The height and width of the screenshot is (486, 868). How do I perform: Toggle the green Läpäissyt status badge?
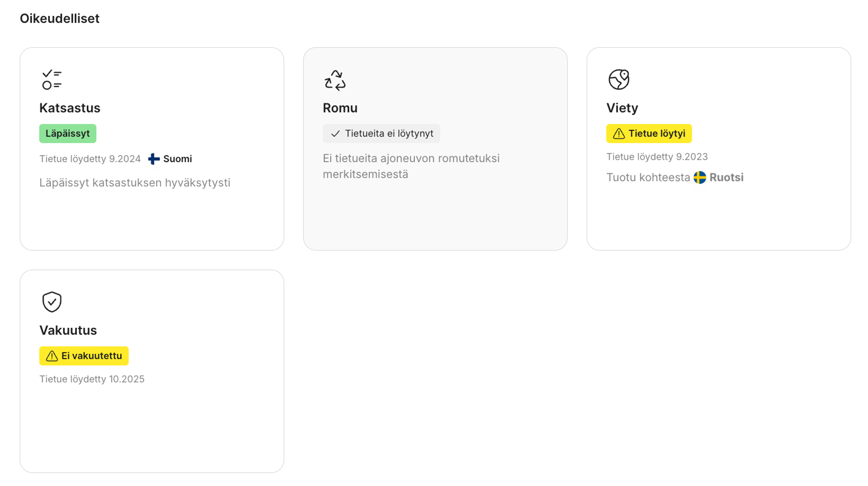point(67,133)
